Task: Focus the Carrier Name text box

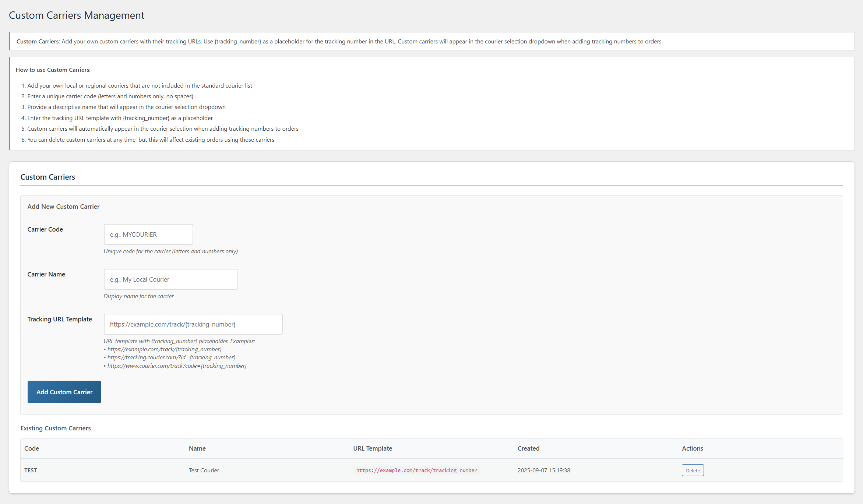Action: (x=171, y=279)
